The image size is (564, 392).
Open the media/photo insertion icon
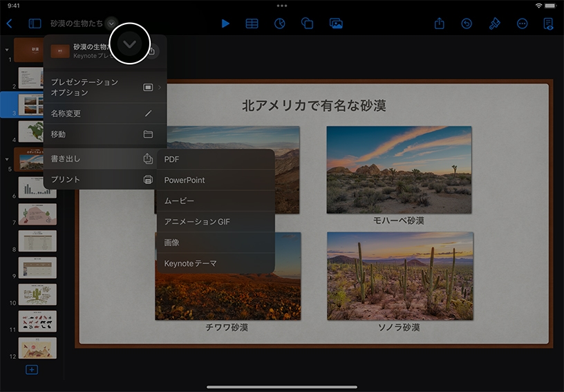pyautogui.click(x=336, y=24)
